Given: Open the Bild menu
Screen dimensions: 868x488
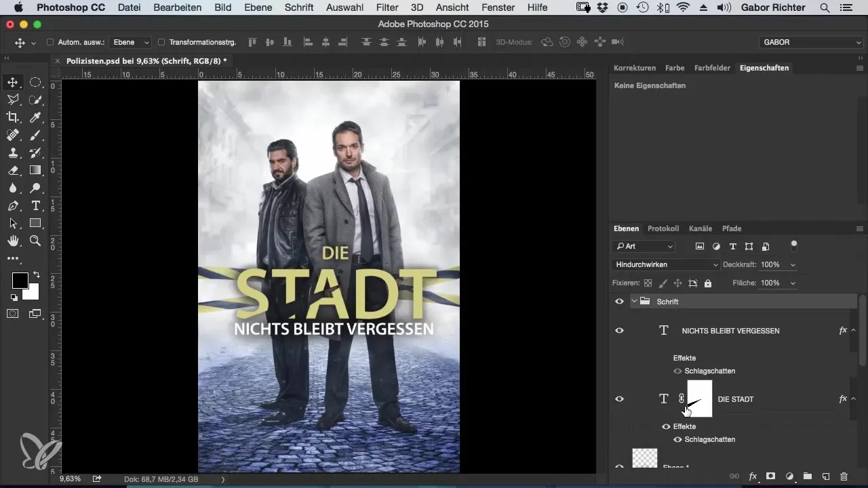Looking at the screenshot, I should click(x=222, y=7).
